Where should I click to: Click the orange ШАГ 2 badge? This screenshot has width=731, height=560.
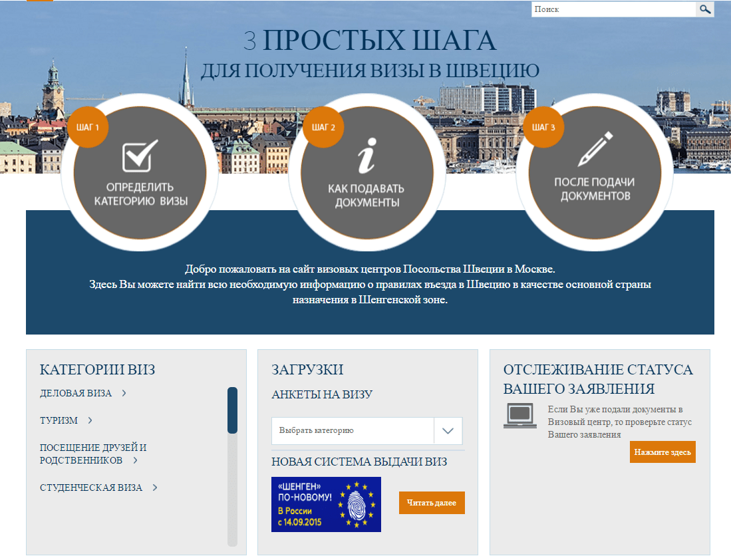(323, 127)
